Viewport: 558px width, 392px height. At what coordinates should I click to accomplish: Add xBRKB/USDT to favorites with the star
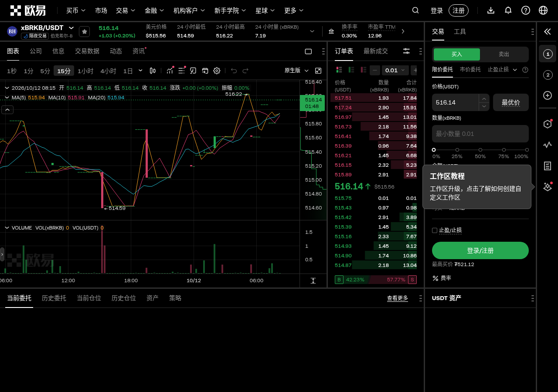[85, 31]
